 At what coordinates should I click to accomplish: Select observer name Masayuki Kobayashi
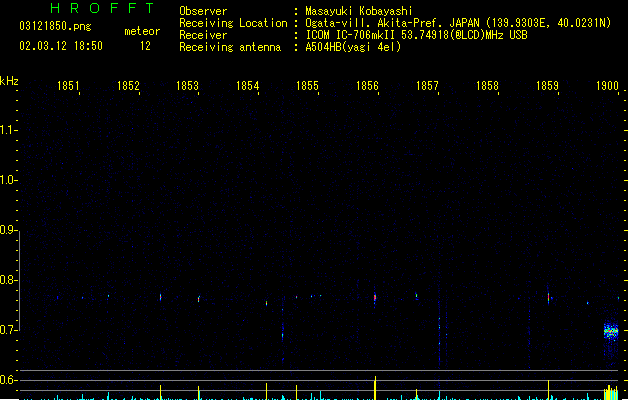coord(359,11)
